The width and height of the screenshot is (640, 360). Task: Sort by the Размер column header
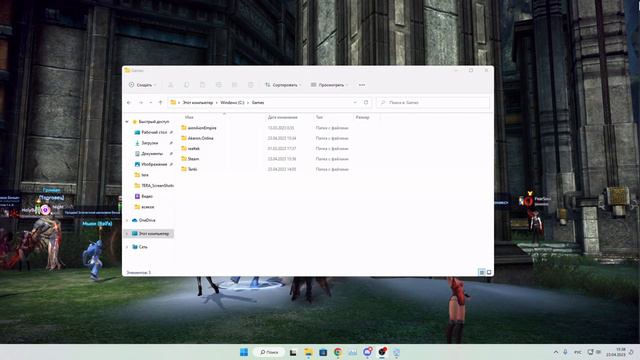[362, 117]
